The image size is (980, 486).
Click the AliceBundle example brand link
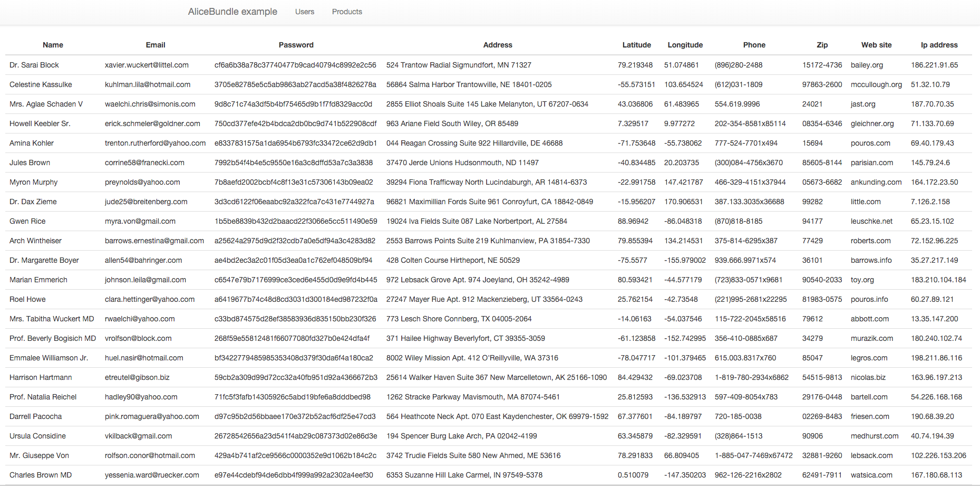[232, 12]
